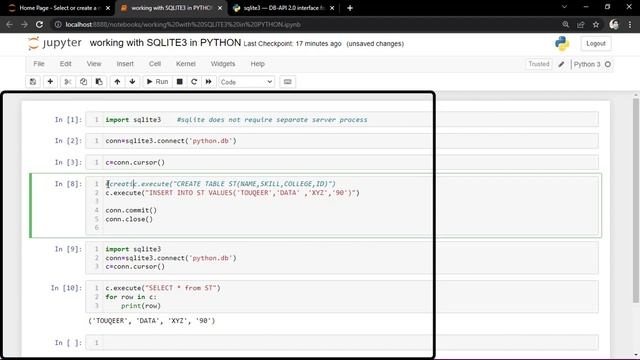
Task: Open the cell type Code dropdown
Action: pos(247,82)
